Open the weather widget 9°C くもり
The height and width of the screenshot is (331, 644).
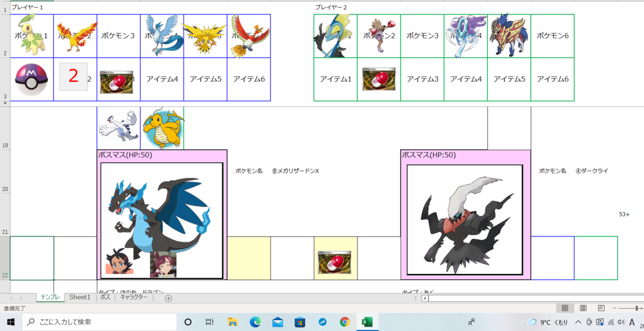pos(547,322)
